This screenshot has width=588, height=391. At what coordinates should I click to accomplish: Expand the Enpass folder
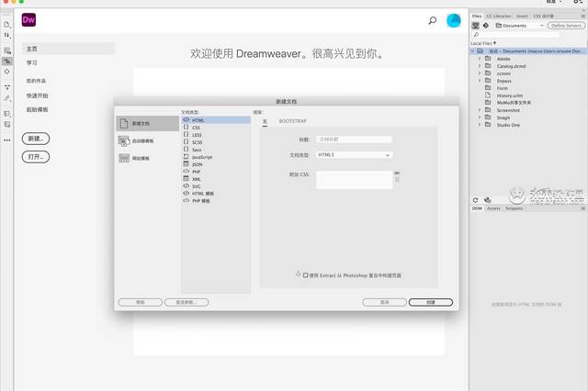click(x=480, y=81)
